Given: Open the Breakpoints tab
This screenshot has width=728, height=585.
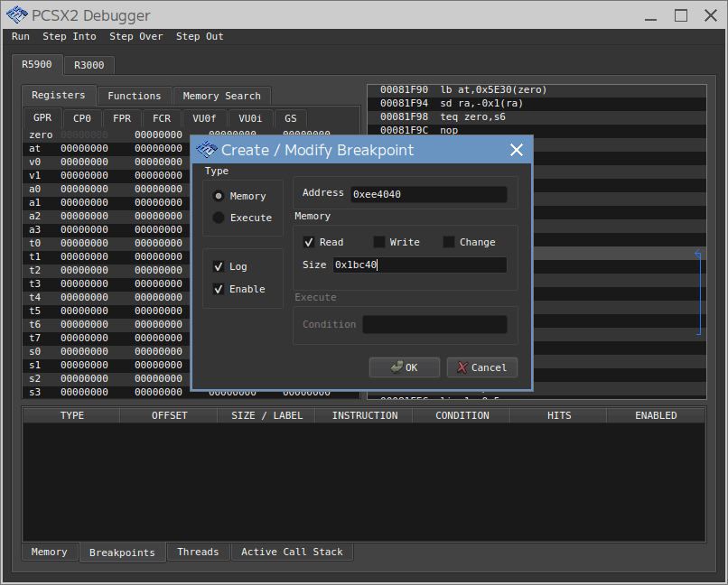Looking at the screenshot, I should (x=122, y=552).
